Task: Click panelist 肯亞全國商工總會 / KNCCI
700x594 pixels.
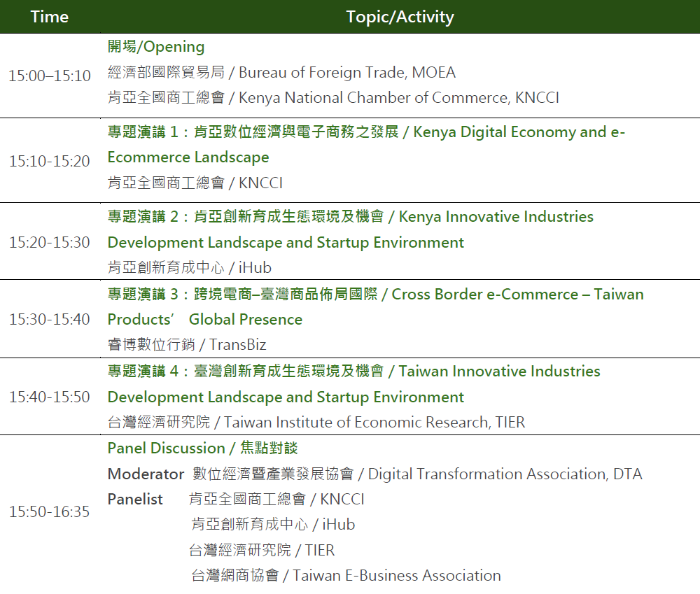Action: 276,500
